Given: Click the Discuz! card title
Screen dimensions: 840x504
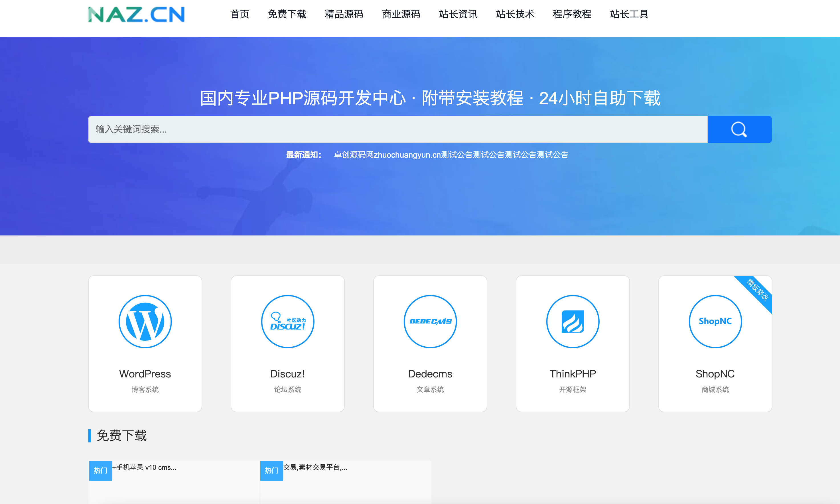Looking at the screenshot, I should 287,374.
